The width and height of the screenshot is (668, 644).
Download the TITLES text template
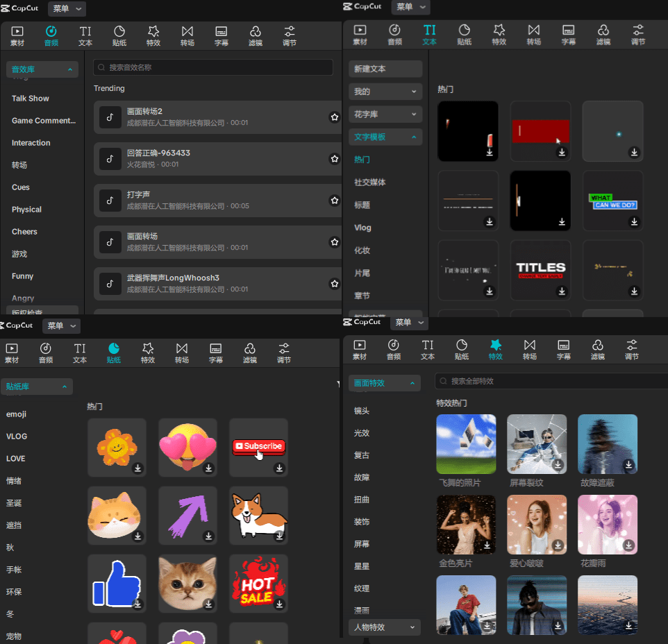coord(562,291)
